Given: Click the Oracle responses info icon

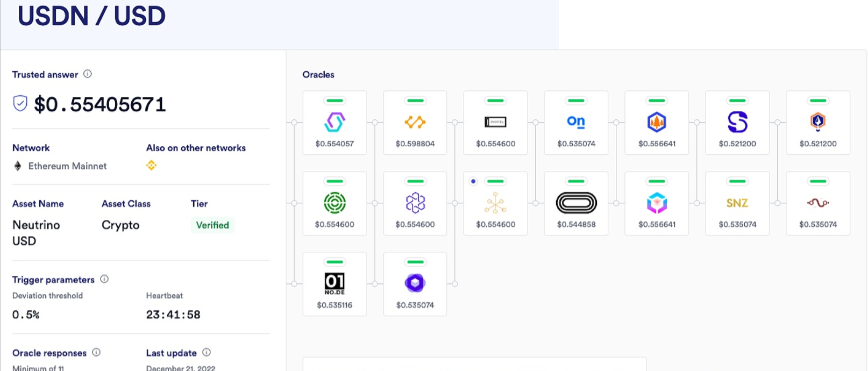Looking at the screenshot, I should pyautogui.click(x=96, y=352).
